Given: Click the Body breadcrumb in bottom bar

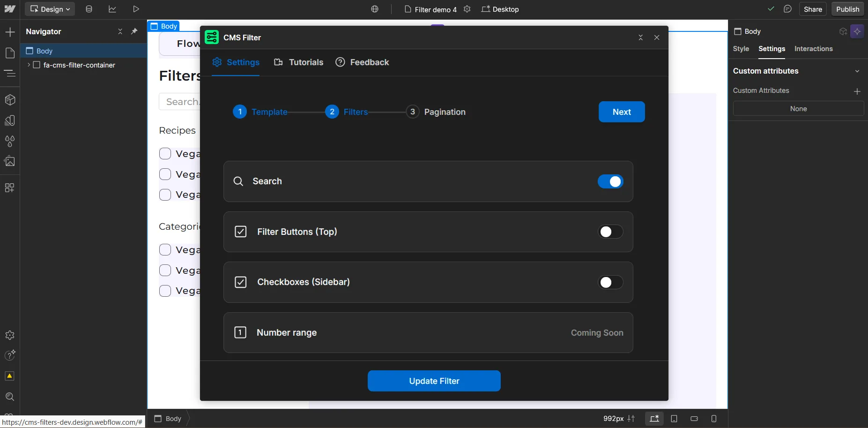Looking at the screenshot, I should pyautogui.click(x=168, y=419).
